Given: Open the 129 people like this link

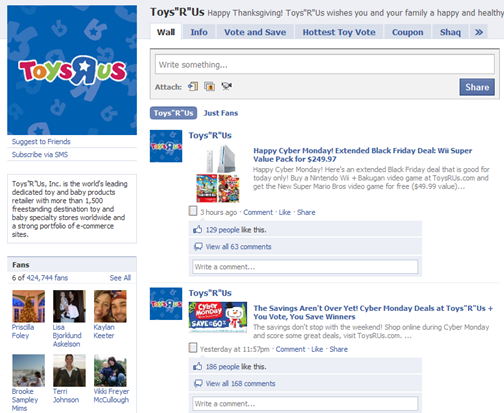Looking at the screenshot, I should pyautogui.click(x=222, y=230).
